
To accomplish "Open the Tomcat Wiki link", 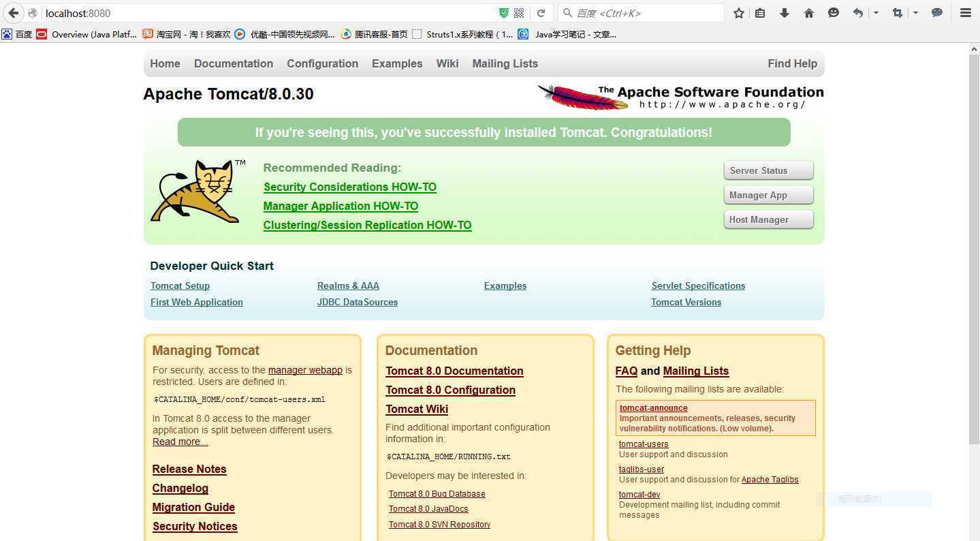I will click(417, 409).
